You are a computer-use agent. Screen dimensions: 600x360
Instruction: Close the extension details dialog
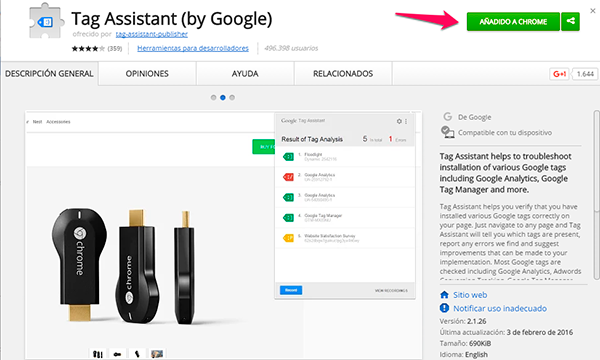click(593, 11)
